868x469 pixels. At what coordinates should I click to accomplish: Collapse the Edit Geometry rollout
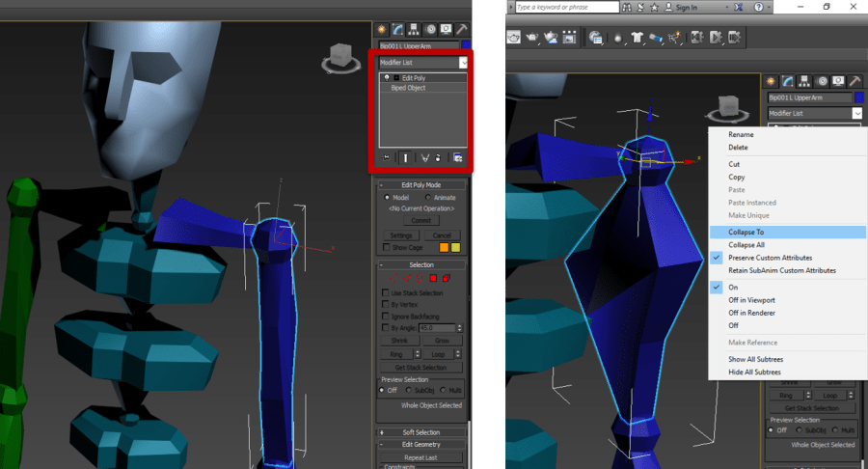click(x=420, y=445)
